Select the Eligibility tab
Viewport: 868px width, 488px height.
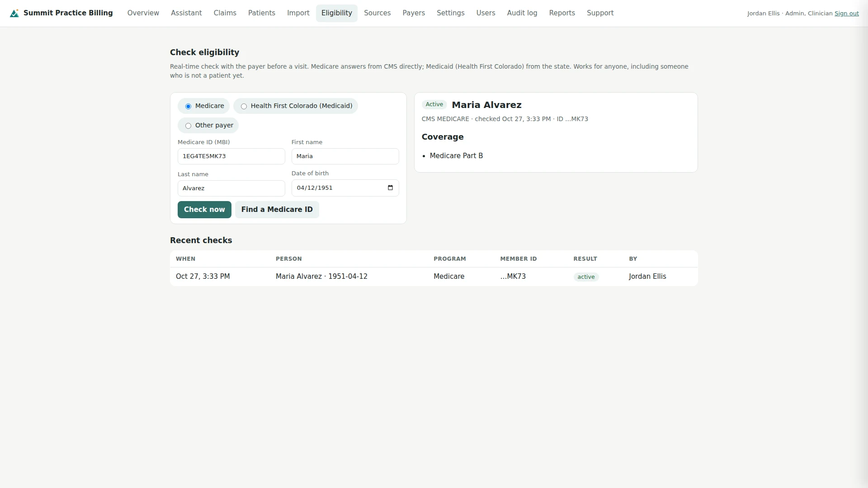click(337, 13)
